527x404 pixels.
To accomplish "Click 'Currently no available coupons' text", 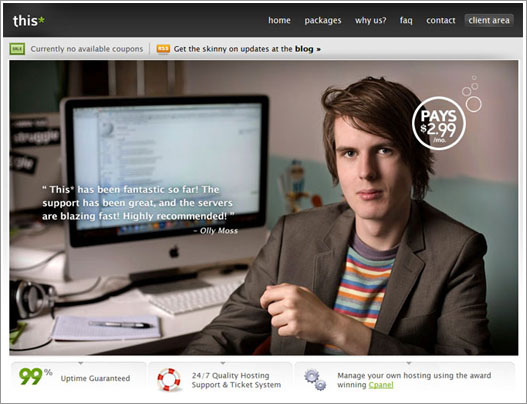I will [x=87, y=49].
